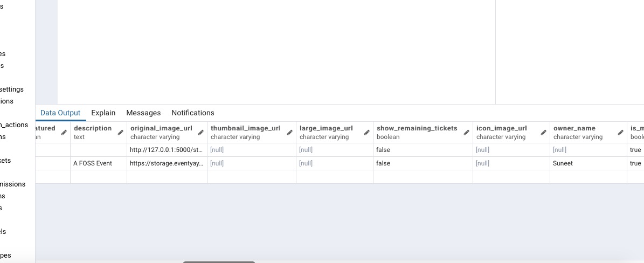644x263 pixels.
Task: Select the '_actions' item in the sidebar tree
Action: tap(14, 125)
